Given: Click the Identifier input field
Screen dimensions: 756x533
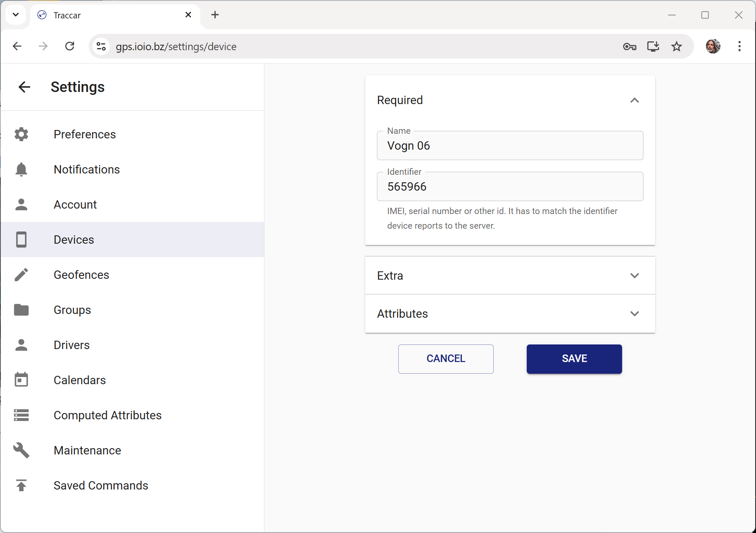Looking at the screenshot, I should [510, 187].
